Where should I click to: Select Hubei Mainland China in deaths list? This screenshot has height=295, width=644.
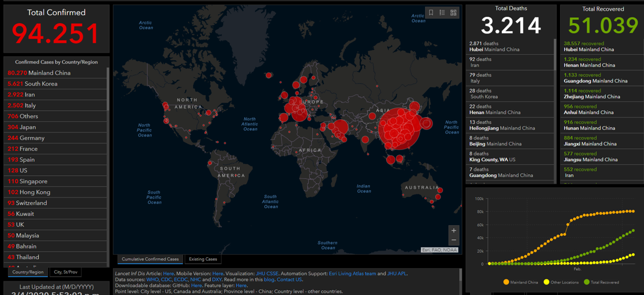[x=494, y=46]
